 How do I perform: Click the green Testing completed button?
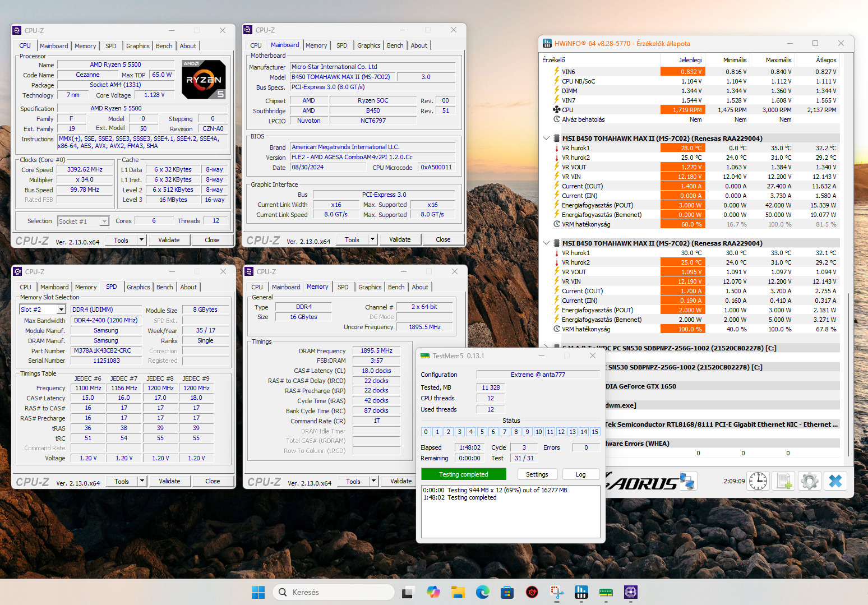click(x=464, y=474)
